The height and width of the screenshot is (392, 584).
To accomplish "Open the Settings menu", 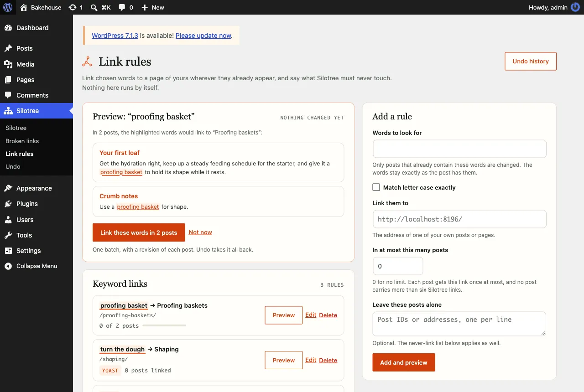I will point(36,251).
